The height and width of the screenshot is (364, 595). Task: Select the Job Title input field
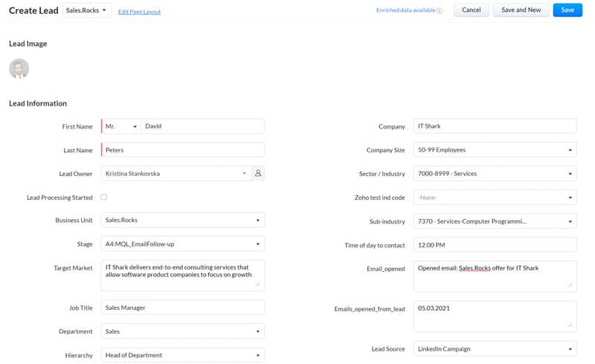pyautogui.click(x=183, y=307)
